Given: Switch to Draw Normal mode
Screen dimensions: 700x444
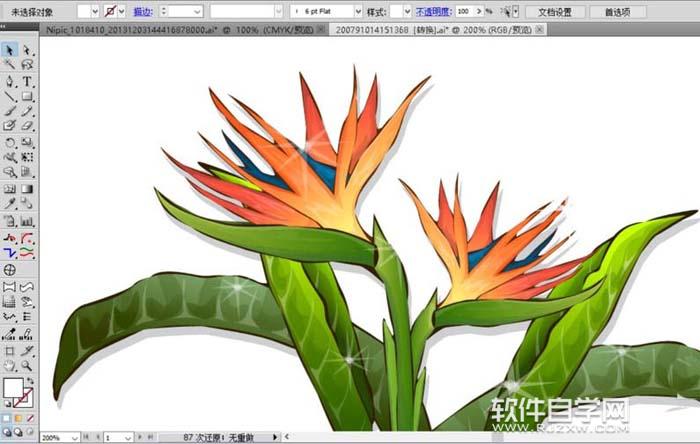Looking at the screenshot, I should 7,432.
